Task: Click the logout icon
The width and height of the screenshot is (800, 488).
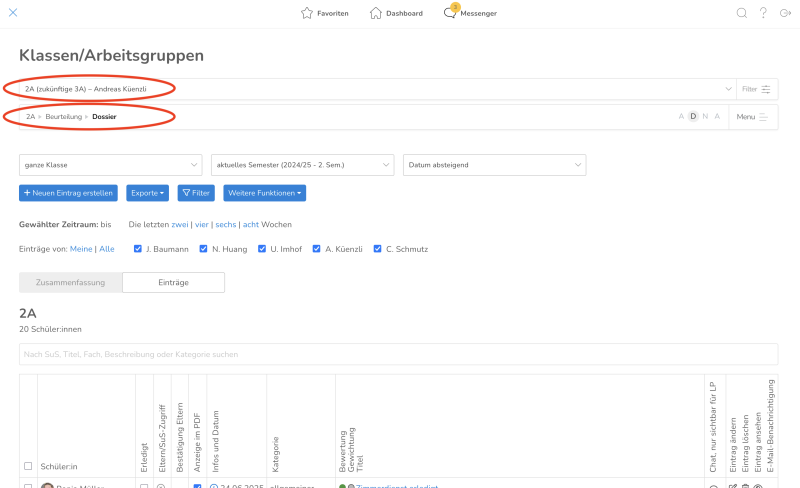Action: coord(785,13)
